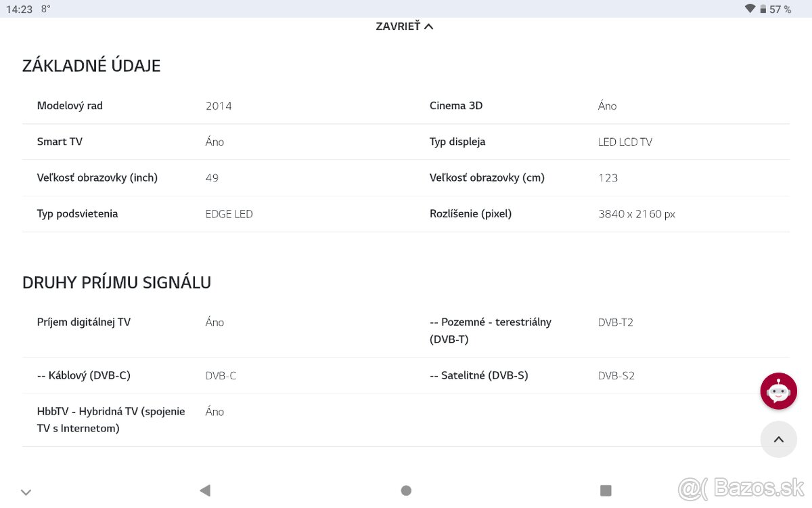The width and height of the screenshot is (812, 508).
Task: Tap the Android recent apps square
Action: (x=606, y=490)
